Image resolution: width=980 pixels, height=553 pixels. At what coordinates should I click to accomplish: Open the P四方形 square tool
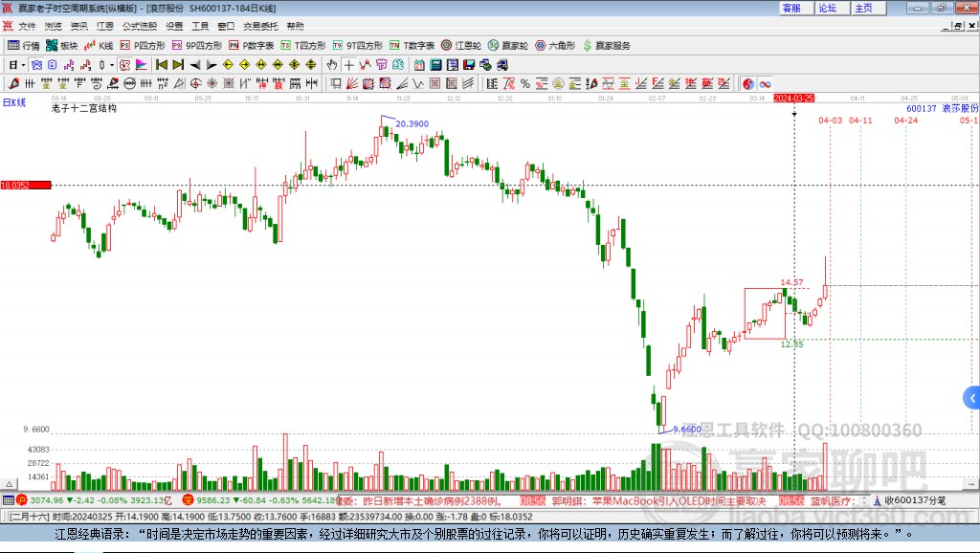(143, 46)
